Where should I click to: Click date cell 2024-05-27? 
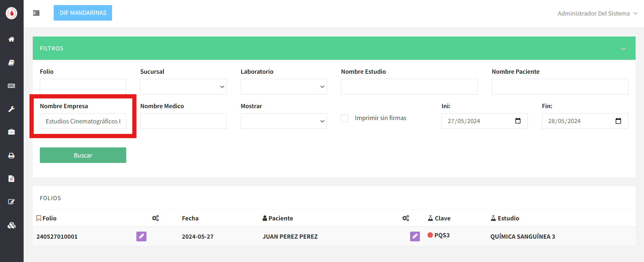pos(198,237)
